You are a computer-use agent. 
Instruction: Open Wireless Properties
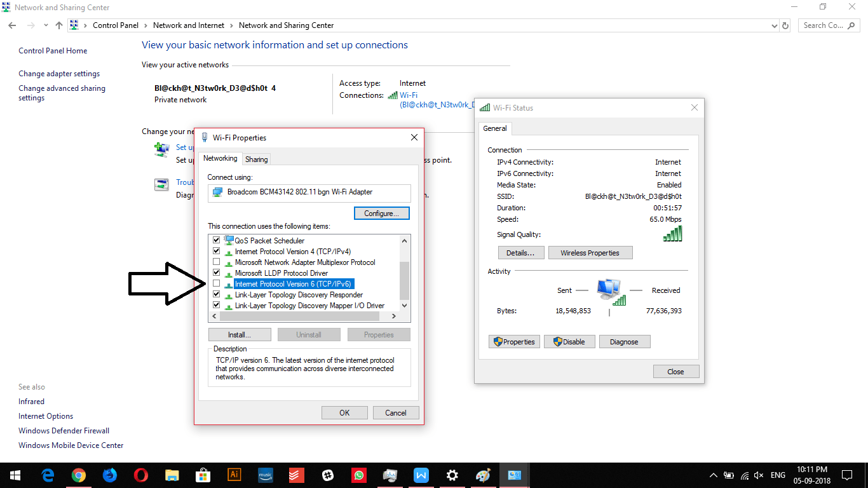(590, 252)
